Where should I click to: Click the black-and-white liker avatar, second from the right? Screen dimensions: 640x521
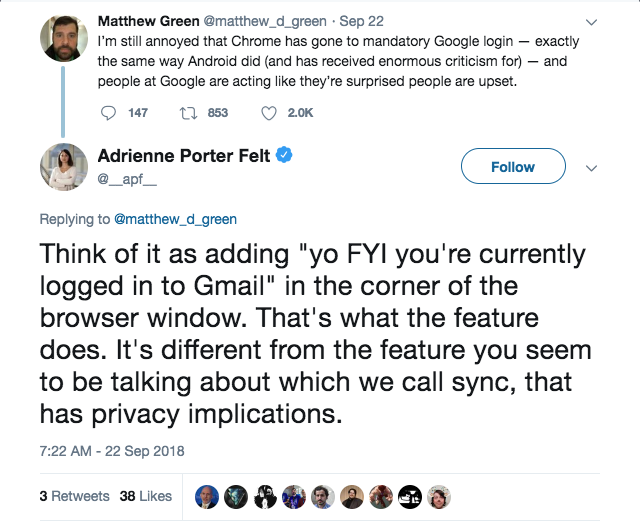click(x=410, y=497)
